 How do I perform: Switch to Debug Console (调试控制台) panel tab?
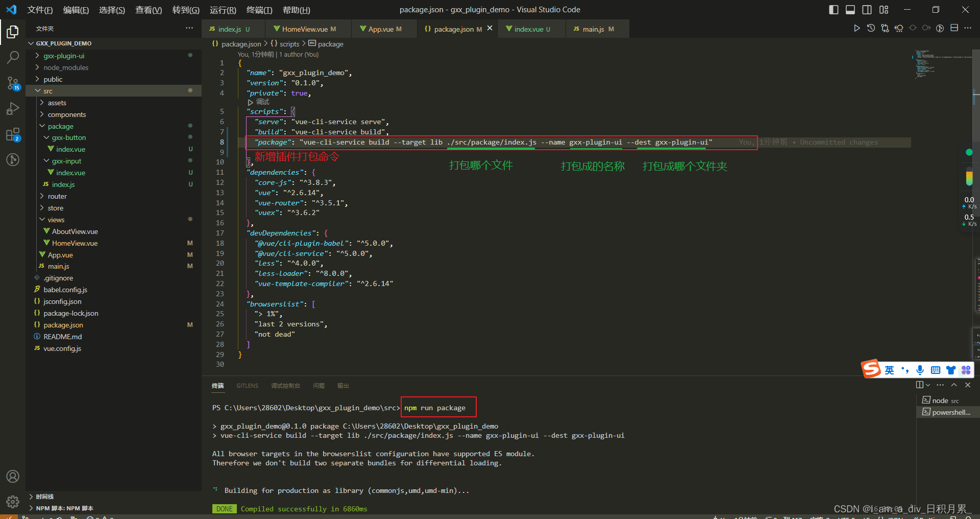(x=285, y=386)
